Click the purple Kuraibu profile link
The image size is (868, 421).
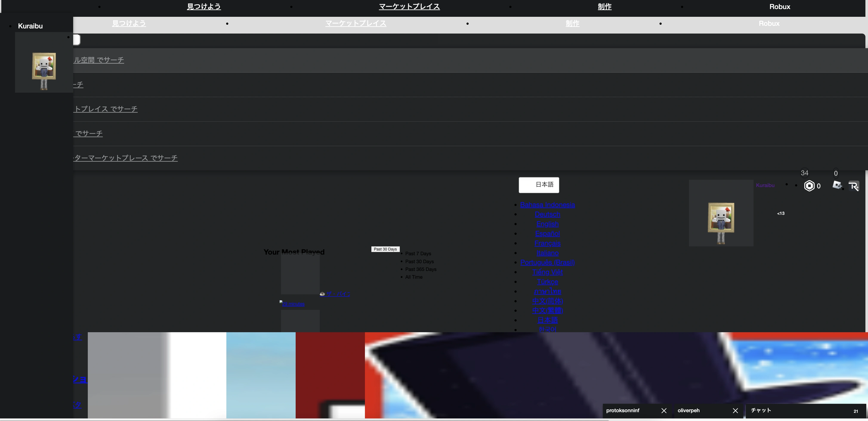pyautogui.click(x=765, y=185)
